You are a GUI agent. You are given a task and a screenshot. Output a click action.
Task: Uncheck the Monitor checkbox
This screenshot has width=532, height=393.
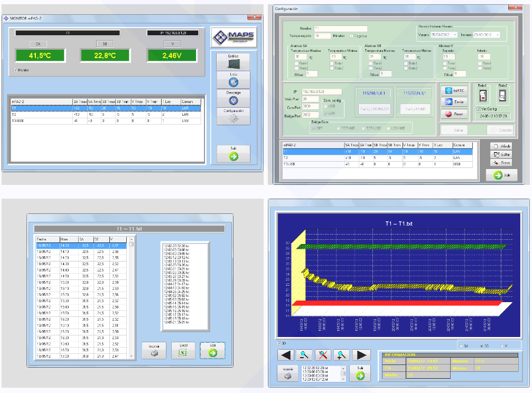15,70
